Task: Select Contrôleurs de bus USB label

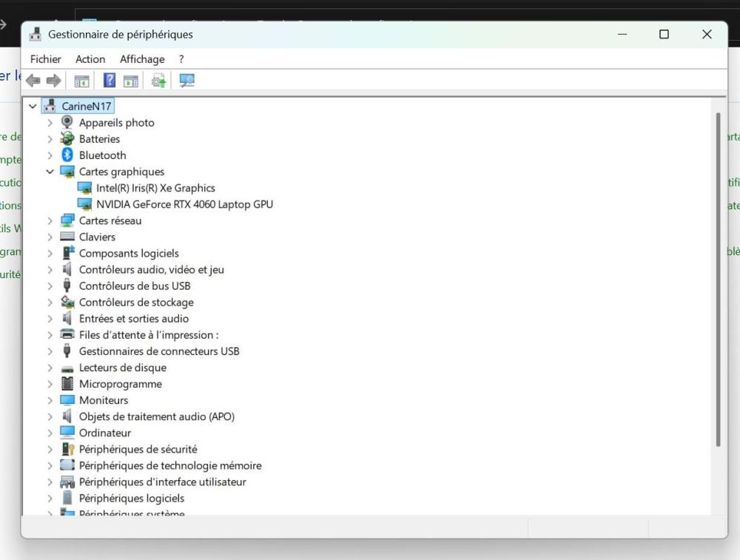Action: 135,286
